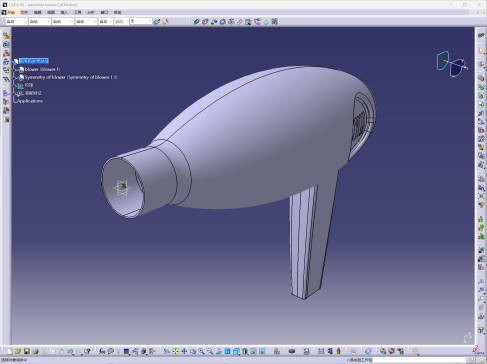Screen dimensions: 487x364
Task: Open the 窗口 (Window) menu
Action: (104, 12)
